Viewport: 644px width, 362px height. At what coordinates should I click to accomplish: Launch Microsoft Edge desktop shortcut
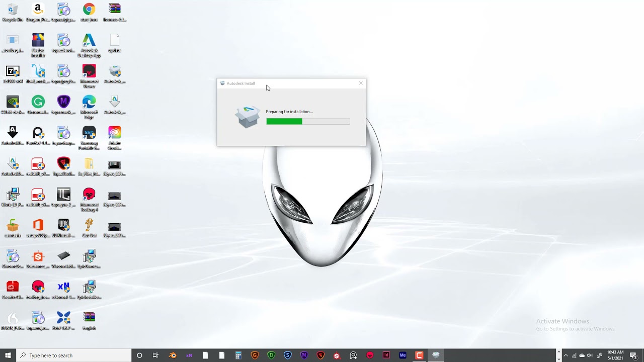pyautogui.click(x=89, y=107)
